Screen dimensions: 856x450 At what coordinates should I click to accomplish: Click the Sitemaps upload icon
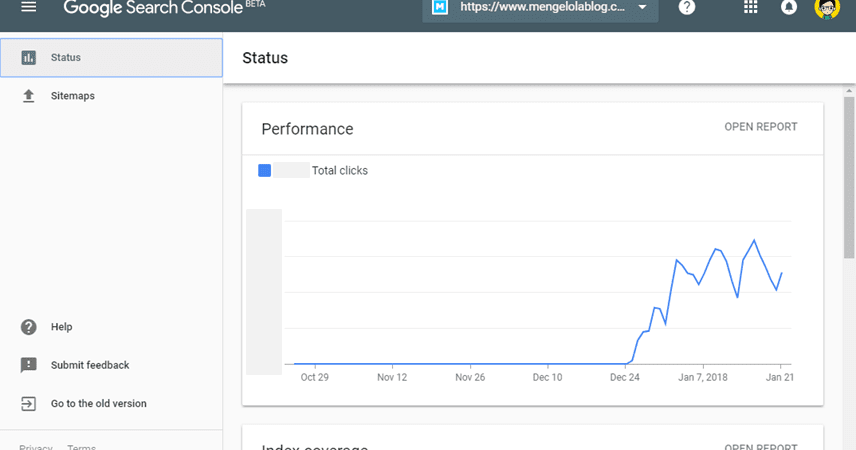pyautogui.click(x=29, y=96)
